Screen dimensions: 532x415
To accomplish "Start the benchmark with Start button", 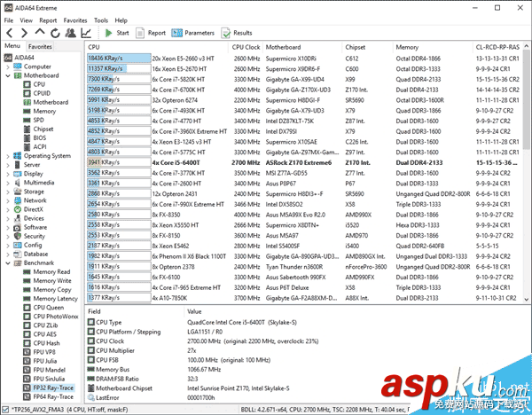I will click(x=117, y=33).
